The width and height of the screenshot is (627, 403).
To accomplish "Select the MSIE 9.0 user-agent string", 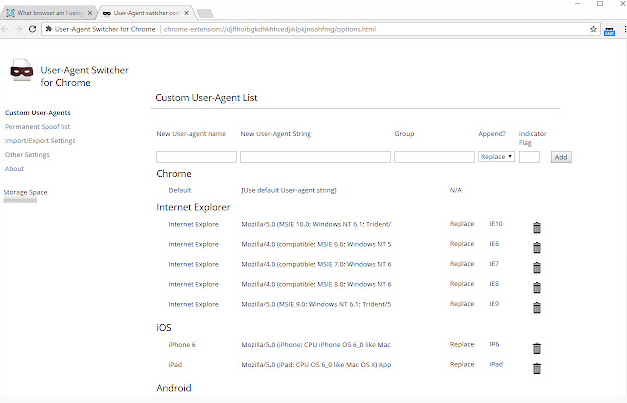I will click(316, 304).
